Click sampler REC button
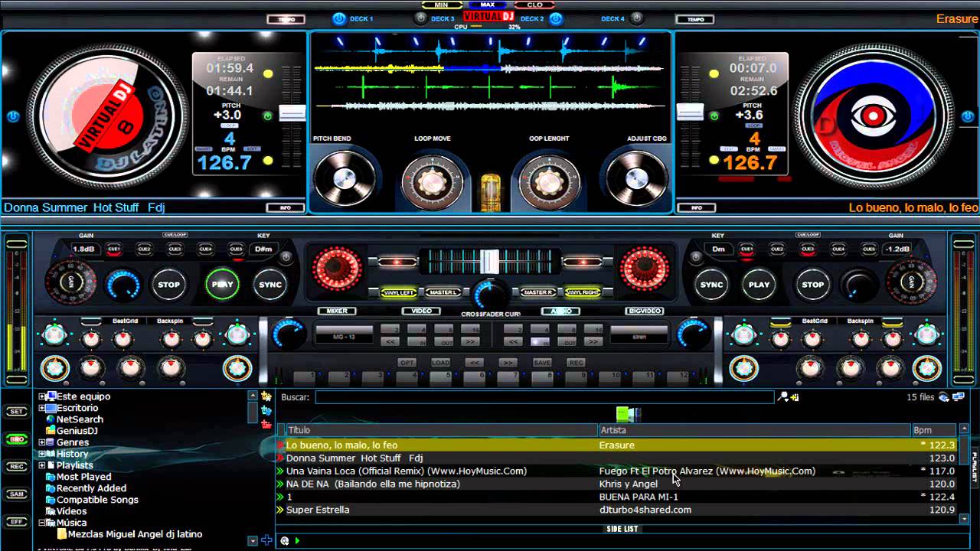 click(576, 363)
